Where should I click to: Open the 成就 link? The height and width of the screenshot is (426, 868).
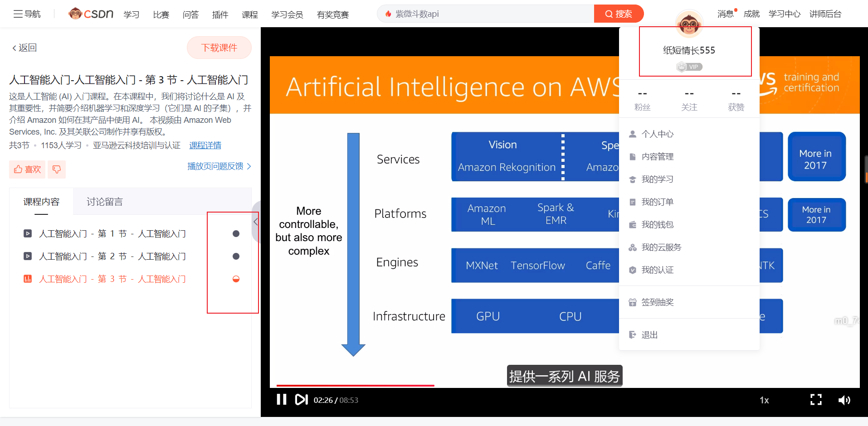(751, 14)
